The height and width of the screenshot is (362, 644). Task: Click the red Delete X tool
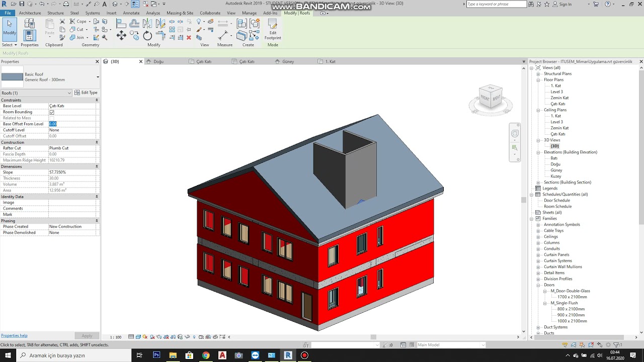pyautogui.click(x=189, y=37)
